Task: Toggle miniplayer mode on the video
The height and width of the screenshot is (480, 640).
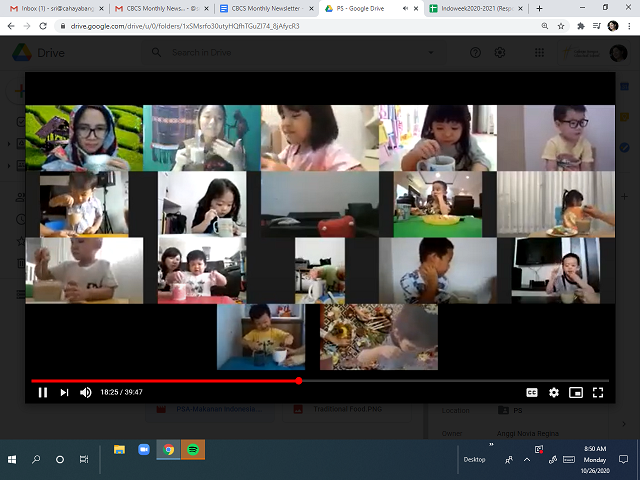Action: pyautogui.click(x=576, y=393)
